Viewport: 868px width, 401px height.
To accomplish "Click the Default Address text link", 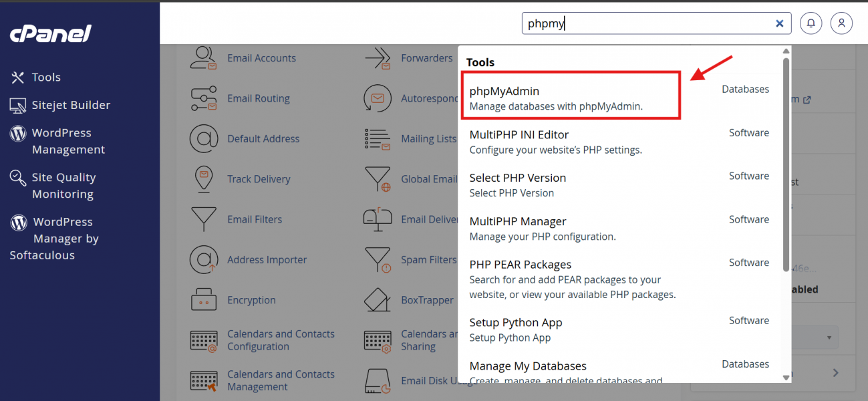I will click(x=263, y=139).
